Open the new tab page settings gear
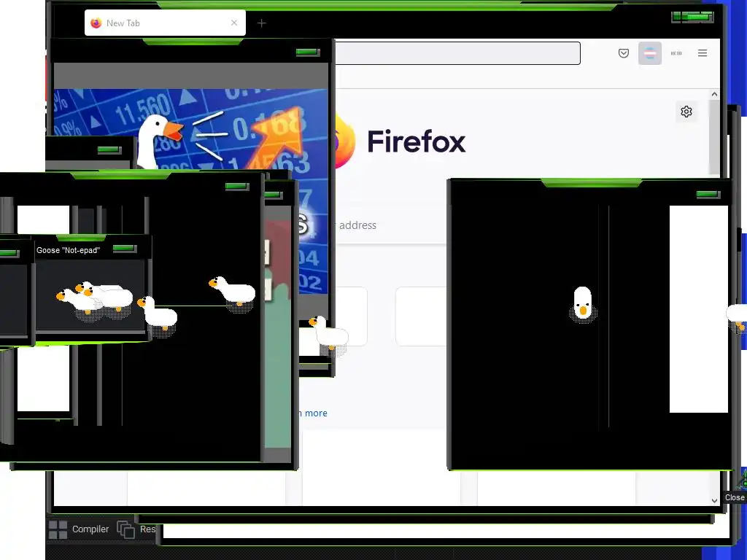Image resolution: width=747 pixels, height=560 pixels. [686, 112]
